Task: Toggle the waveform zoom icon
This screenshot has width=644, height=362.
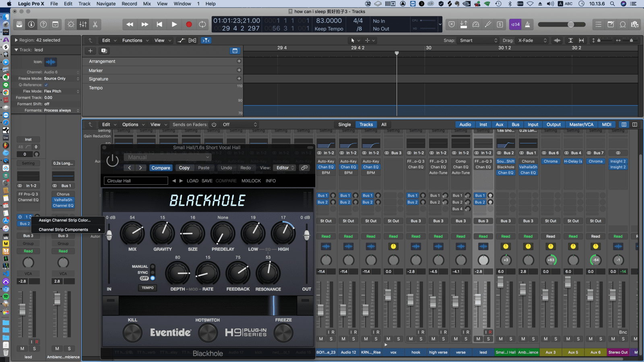Action: pyautogui.click(x=557, y=40)
